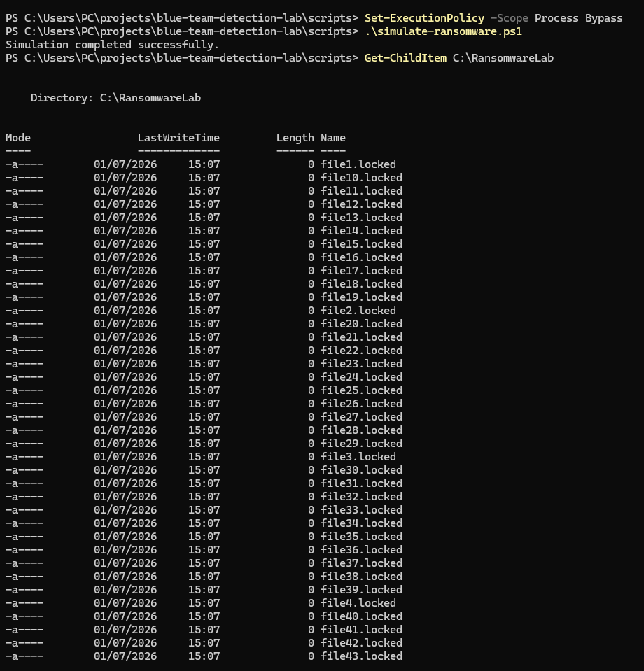The width and height of the screenshot is (644, 671).
Task: Click the file25.locked entry
Action: click(361, 390)
